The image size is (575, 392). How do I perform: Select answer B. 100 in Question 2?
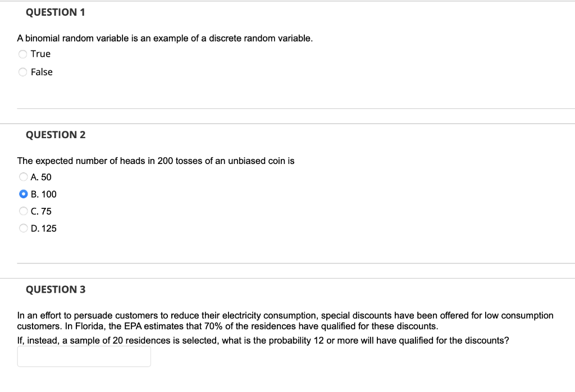tap(24, 194)
